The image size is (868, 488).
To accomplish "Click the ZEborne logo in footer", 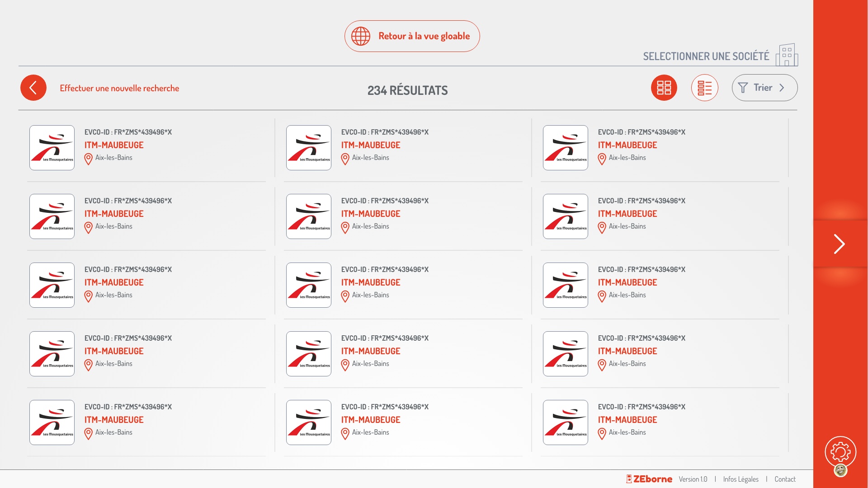I will (649, 479).
